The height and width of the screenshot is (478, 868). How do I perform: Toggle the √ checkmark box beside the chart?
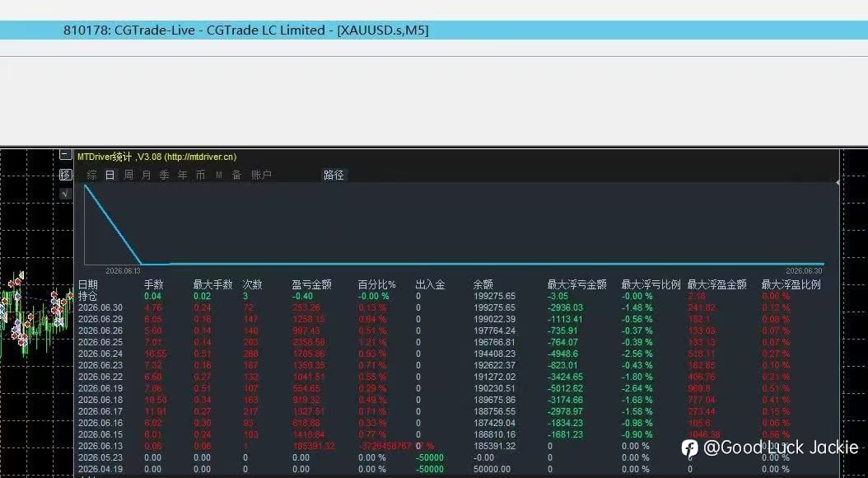coord(65,194)
